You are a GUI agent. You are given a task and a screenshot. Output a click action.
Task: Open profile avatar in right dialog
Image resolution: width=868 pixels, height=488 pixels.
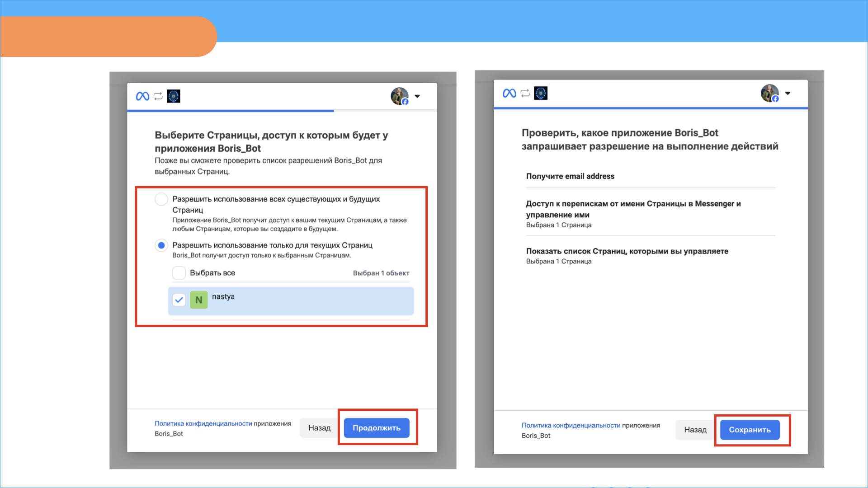770,93
